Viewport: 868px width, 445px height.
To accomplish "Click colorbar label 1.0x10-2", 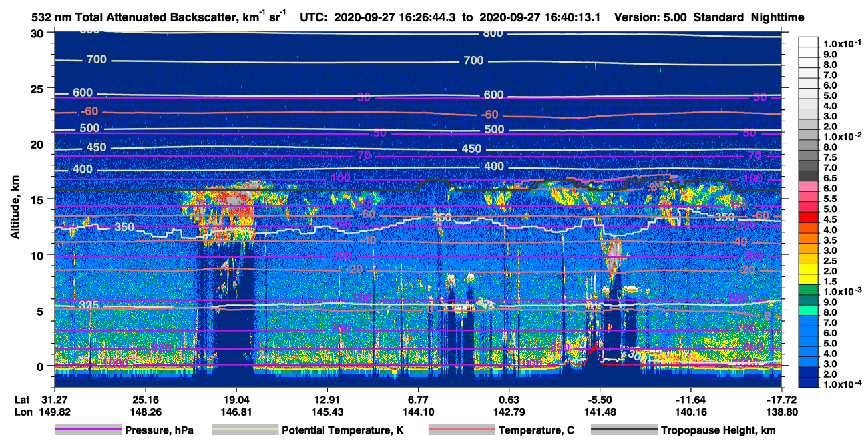I will coord(842,136).
